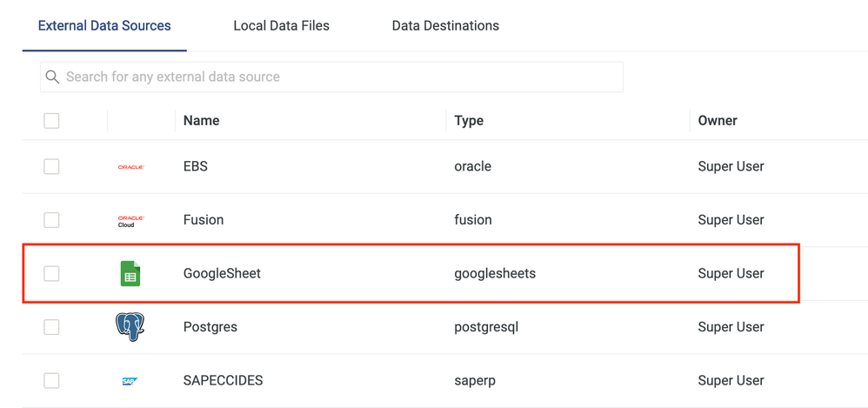Select the Fusion row checkbox
This screenshot has width=868, height=408.
51,220
